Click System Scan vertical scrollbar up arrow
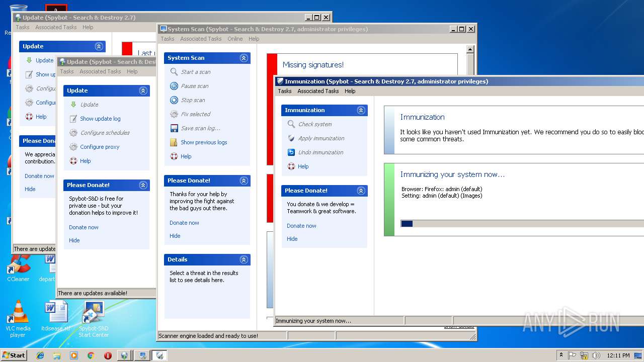The height and width of the screenshot is (362, 644). click(470, 49)
